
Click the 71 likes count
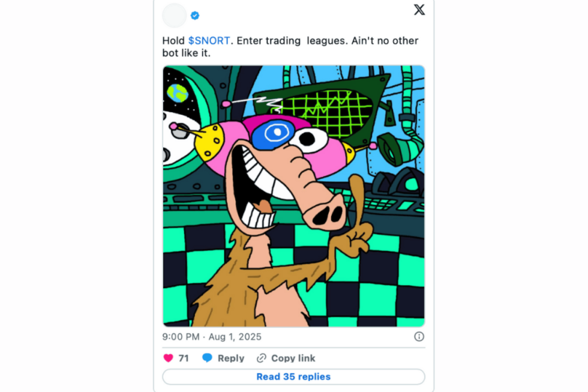tap(184, 358)
